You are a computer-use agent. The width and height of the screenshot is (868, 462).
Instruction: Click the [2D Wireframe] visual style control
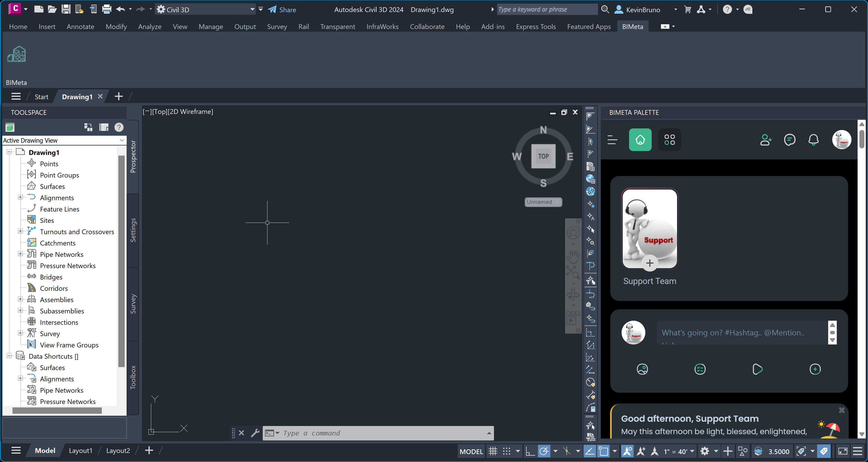[190, 112]
